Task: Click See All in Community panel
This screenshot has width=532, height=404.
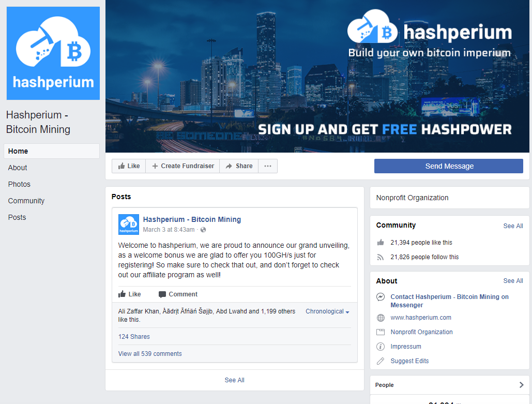Action: pyautogui.click(x=513, y=226)
